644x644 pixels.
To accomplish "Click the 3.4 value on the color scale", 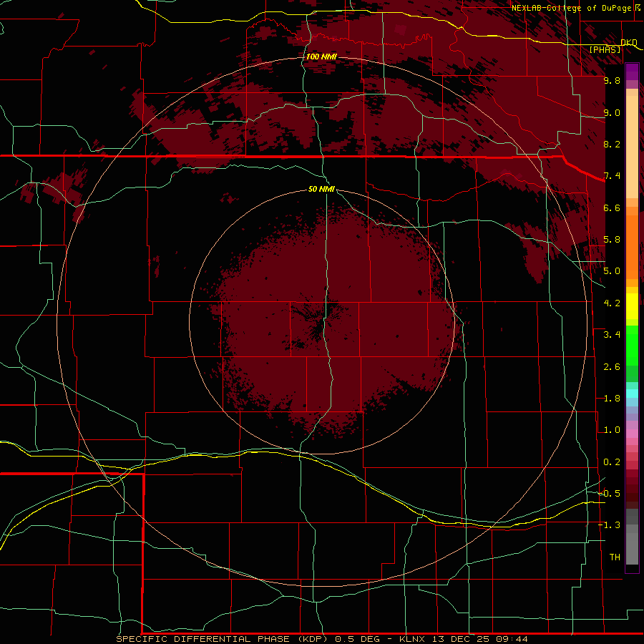I will click(x=612, y=335).
